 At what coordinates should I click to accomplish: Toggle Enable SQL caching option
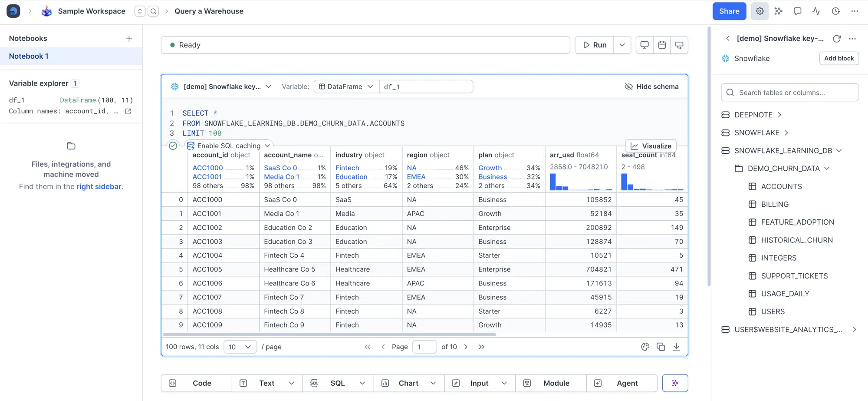(x=229, y=146)
